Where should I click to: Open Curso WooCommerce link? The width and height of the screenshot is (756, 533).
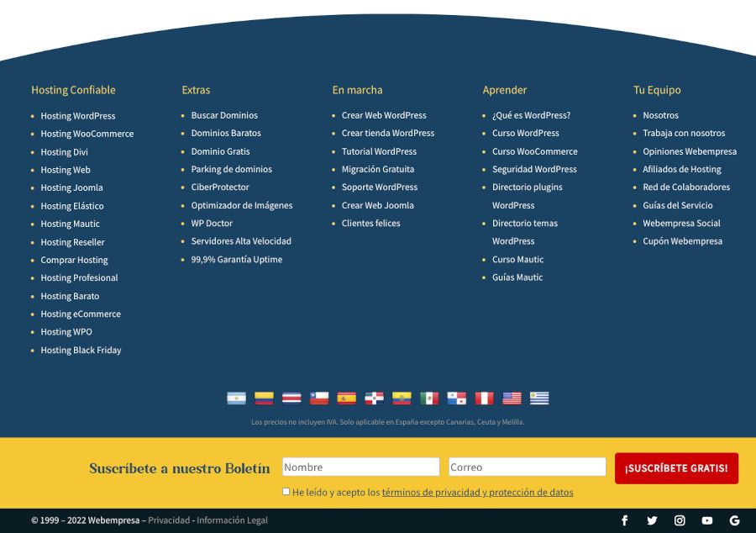point(535,151)
